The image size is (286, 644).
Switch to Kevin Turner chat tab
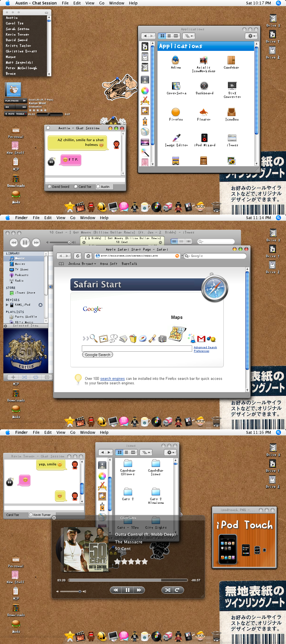[x=41, y=515]
